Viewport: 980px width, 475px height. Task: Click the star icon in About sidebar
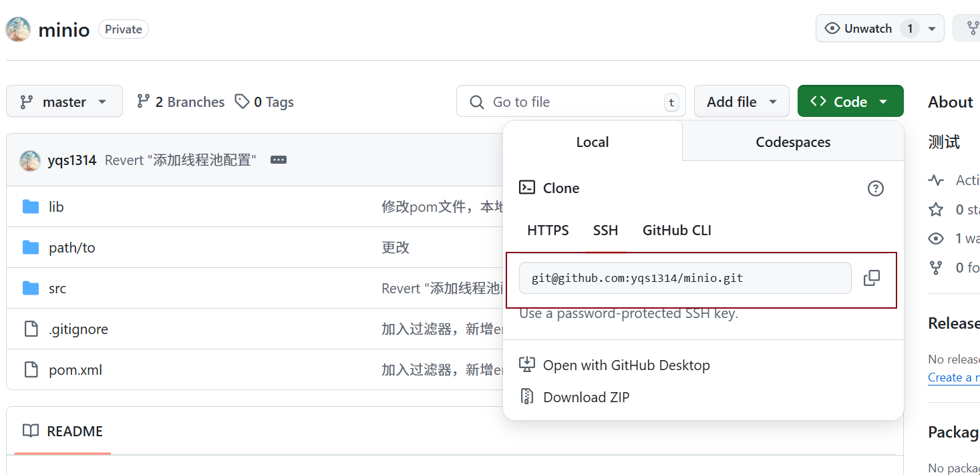tap(936, 210)
